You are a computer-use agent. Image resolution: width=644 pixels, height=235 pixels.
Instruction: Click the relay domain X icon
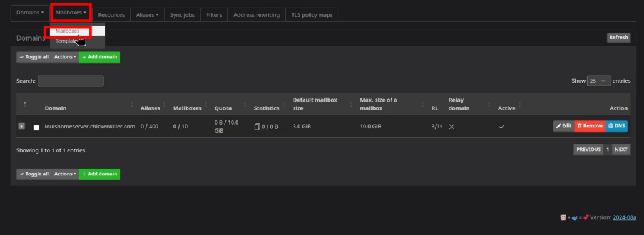pos(451,127)
